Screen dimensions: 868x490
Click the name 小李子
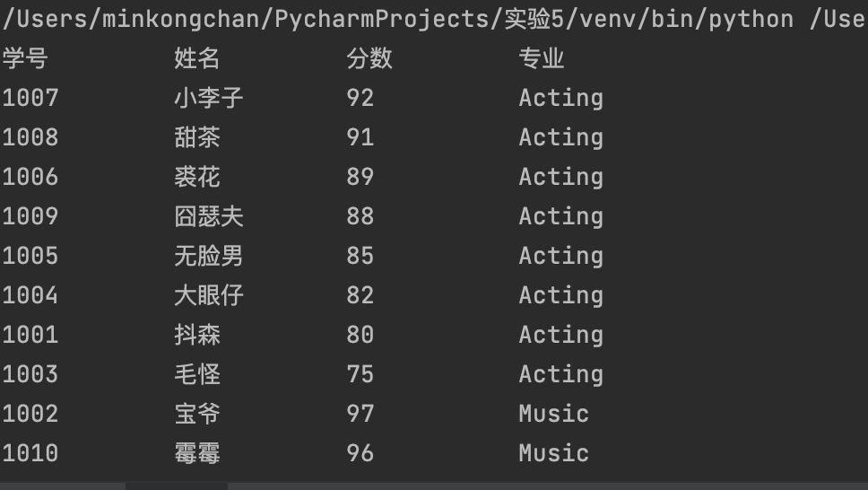[x=209, y=98]
